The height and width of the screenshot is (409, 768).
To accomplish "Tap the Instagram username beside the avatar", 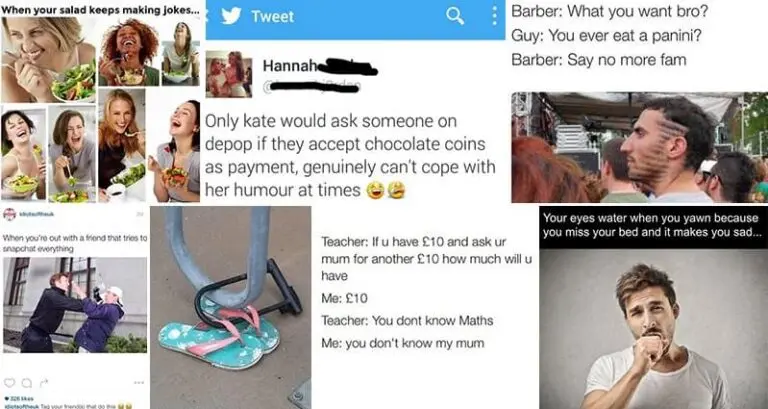I will coord(36,214).
